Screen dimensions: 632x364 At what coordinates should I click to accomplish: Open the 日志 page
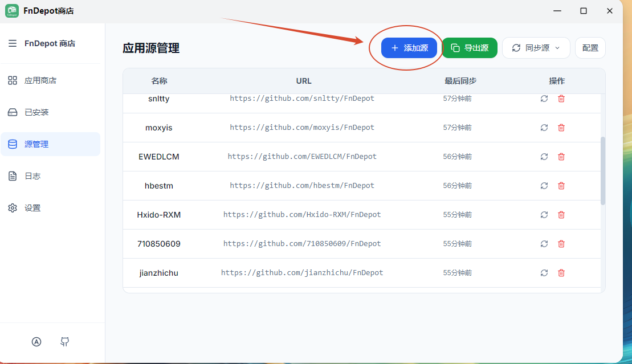point(50,176)
